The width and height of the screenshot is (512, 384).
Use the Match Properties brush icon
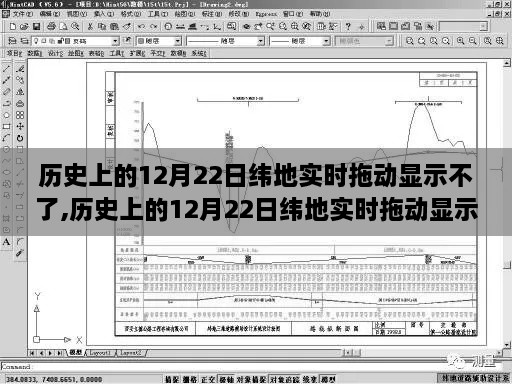pos(127,26)
